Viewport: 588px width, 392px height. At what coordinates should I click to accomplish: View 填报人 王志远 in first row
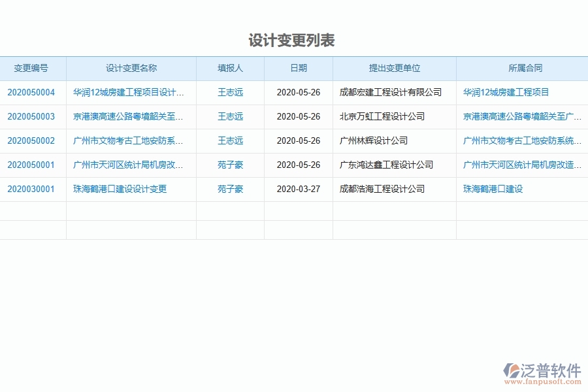tap(229, 92)
